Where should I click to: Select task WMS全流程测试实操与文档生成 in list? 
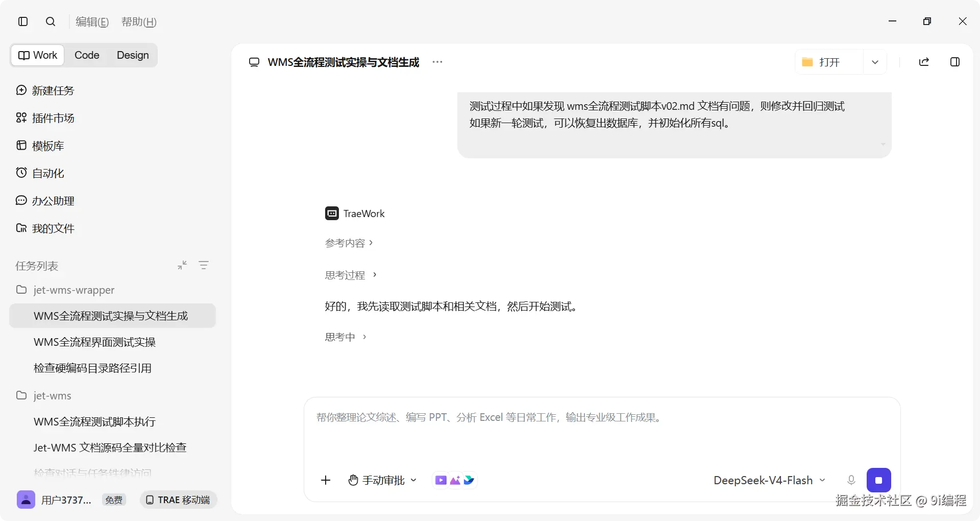click(113, 316)
